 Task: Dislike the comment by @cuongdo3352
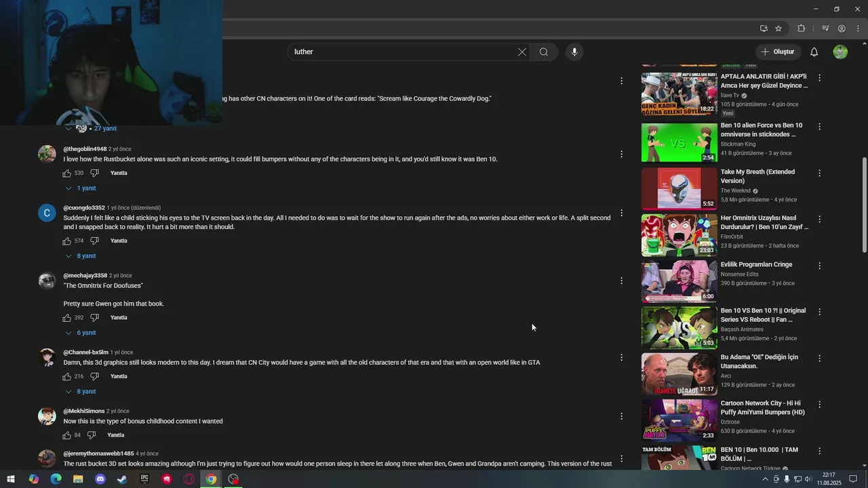[x=94, y=241]
